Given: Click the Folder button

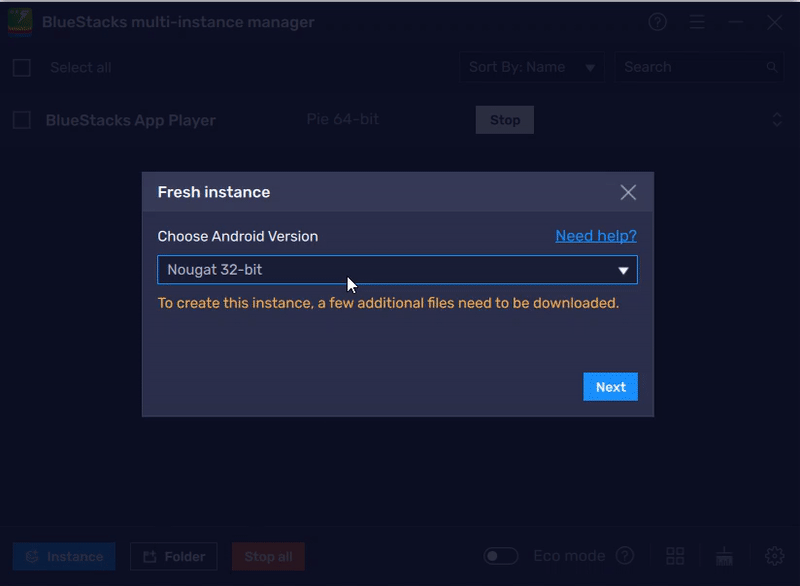Looking at the screenshot, I should pos(174,556).
